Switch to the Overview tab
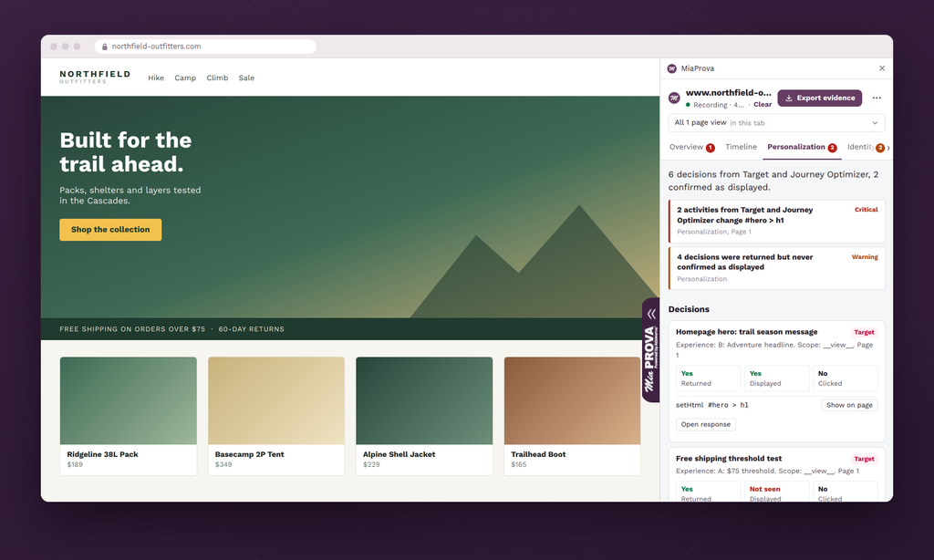Viewport: 934px width, 560px height. (691, 147)
